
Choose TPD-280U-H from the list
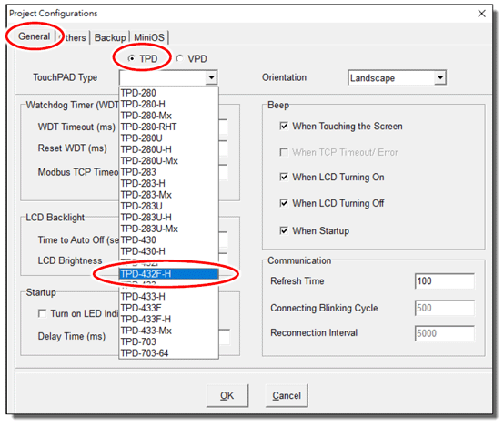tap(168, 149)
